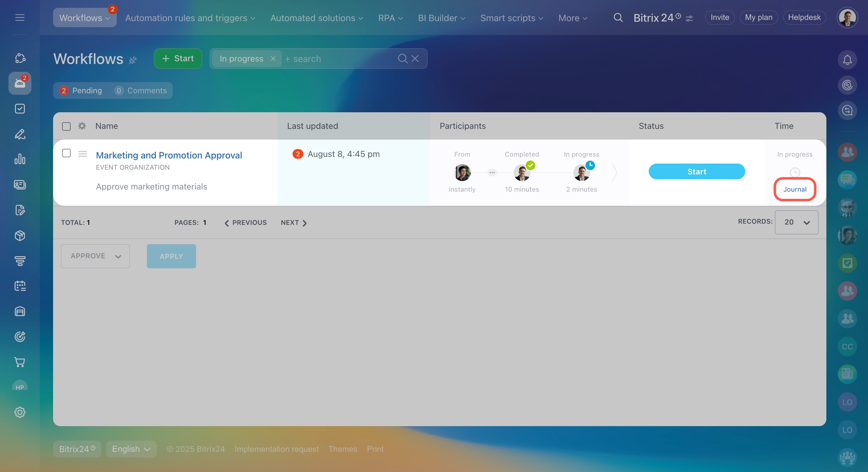Toggle the hamburger main menu icon

point(20,18)
